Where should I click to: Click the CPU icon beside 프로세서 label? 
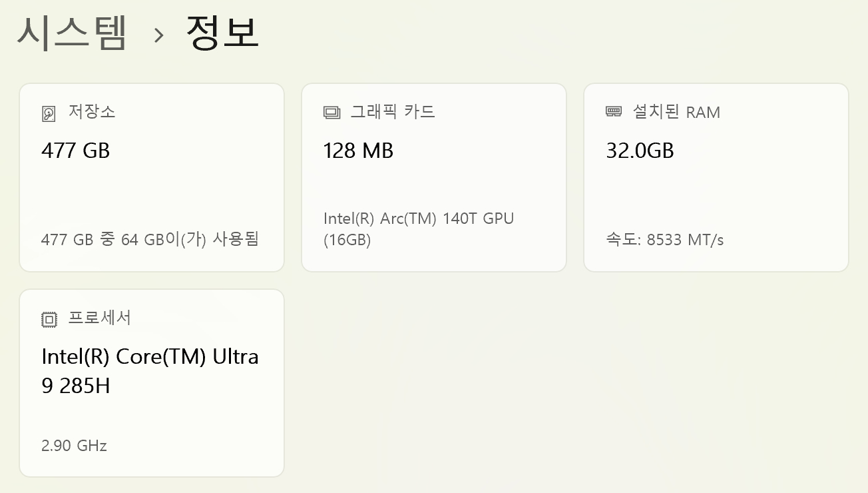click(x=48, y=318)
